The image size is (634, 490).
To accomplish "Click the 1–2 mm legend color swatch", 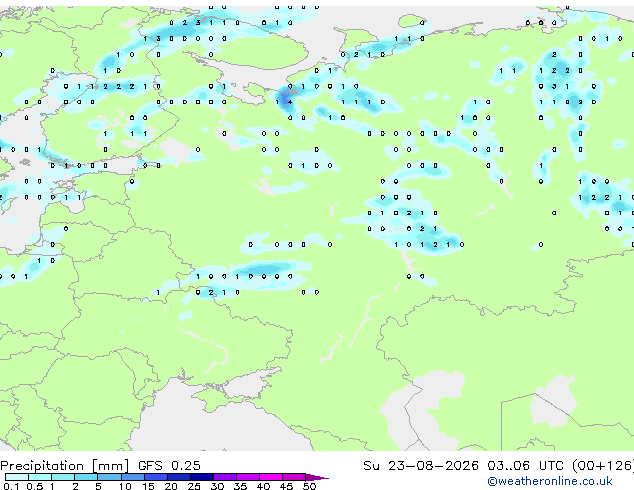I will point(63,477).
